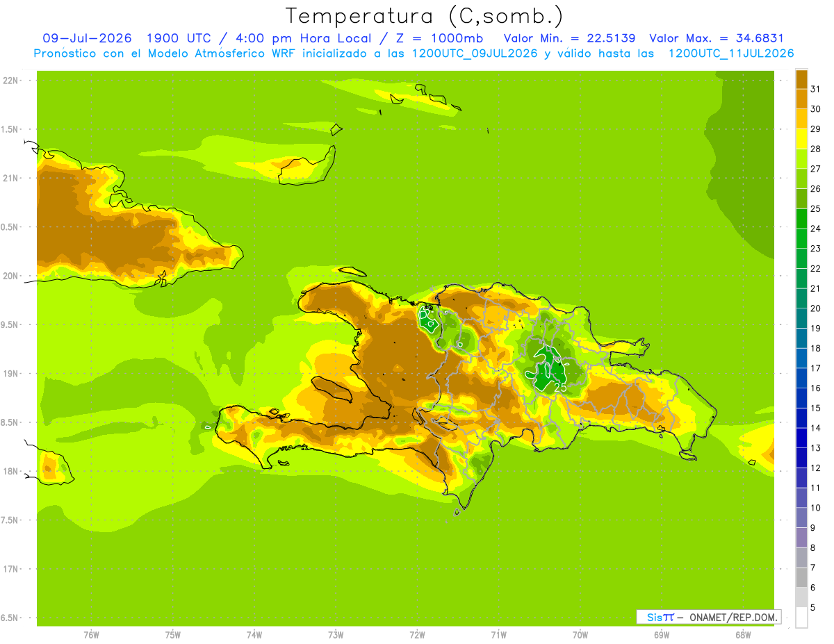The image size is (834, 644).
Task: Click the "70W" longitude axis label
Action: [x=580, y=635]
